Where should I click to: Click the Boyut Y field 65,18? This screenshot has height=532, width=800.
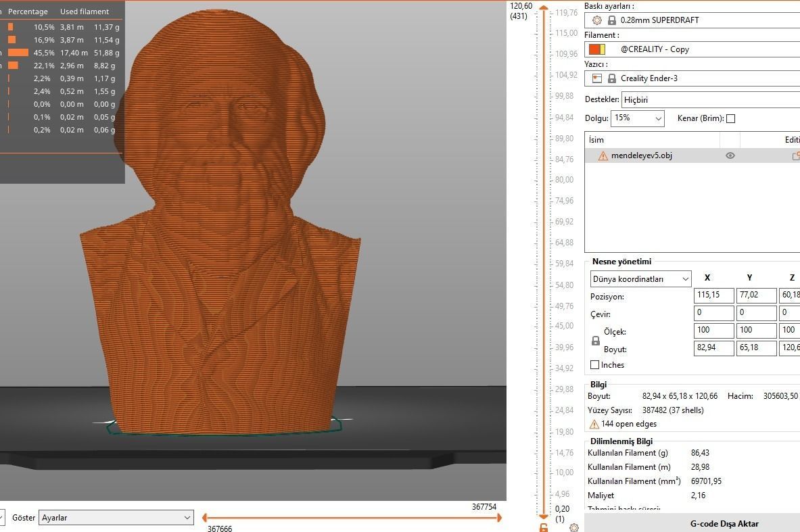click(x=756, y=348)
